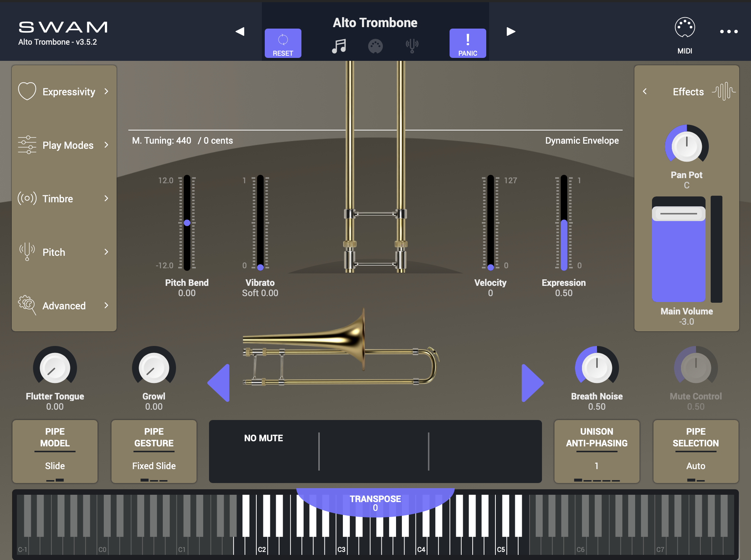Screen dimensions: 751x560
Task: Toggle the Pipe Gesture Fixed Slide setting
Action: [154, 452]
